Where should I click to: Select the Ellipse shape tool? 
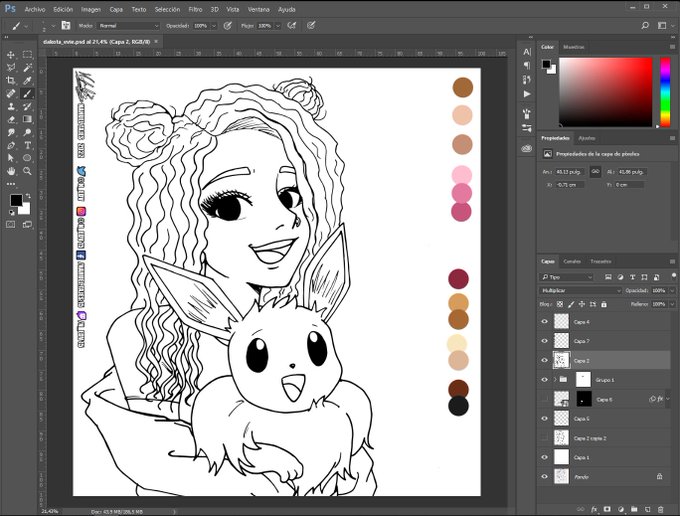tap(27, 158)
